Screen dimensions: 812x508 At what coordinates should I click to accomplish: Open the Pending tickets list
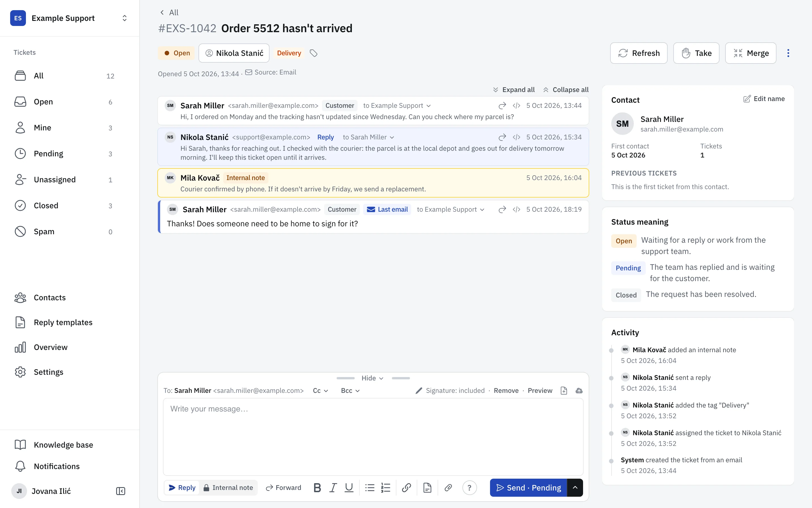[x=69, y=154]
